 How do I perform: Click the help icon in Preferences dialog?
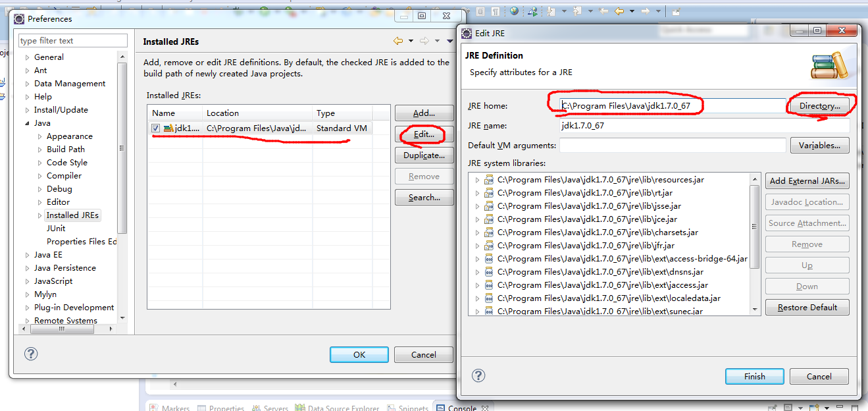[31, 354]
